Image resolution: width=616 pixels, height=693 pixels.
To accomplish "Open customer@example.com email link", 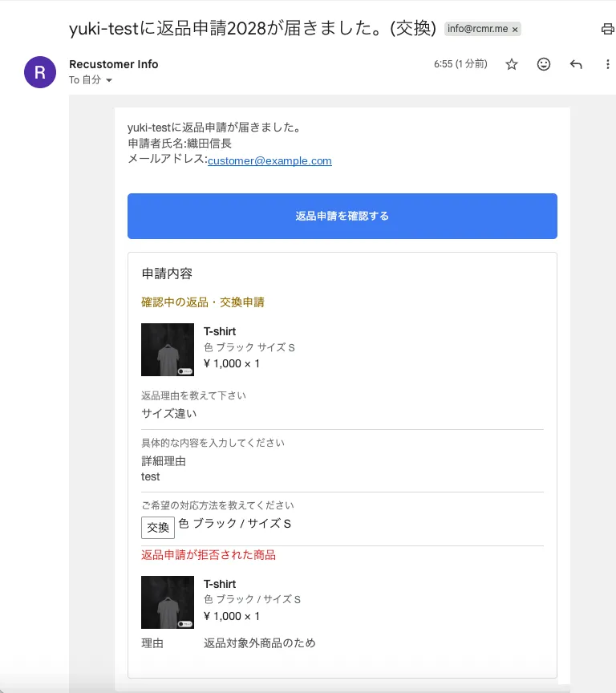I will pyautogui.click(x=269, y=161).
